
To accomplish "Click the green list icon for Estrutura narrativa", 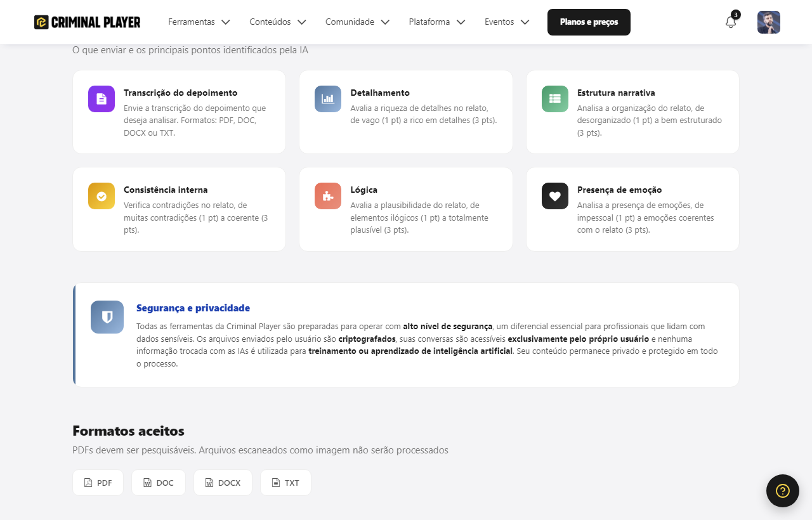I will click(555, 99).
